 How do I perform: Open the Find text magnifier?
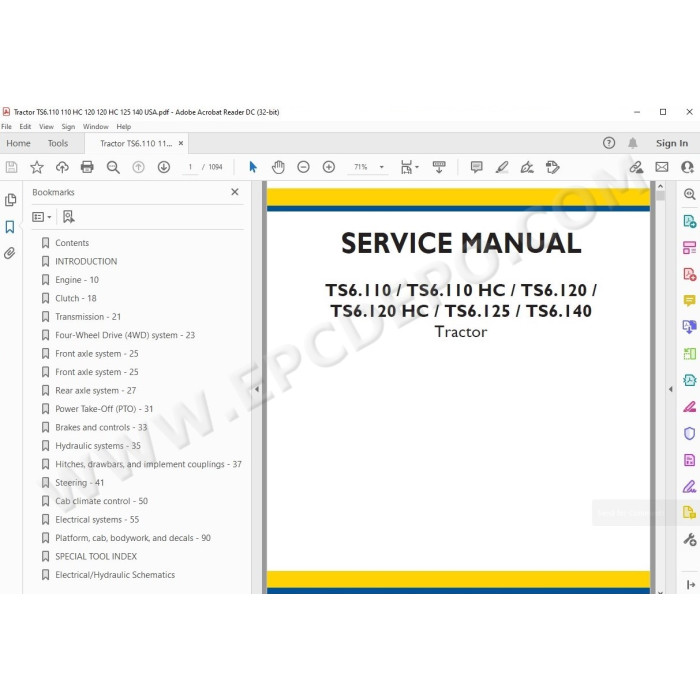[x=113, y=167]
